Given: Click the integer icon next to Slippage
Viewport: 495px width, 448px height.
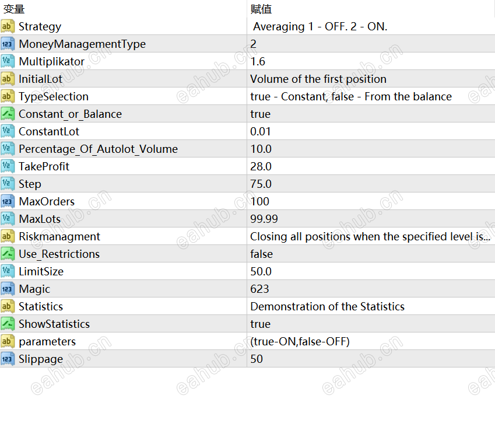Looking at the screenshot, I should pyautogui.click(x=8, y=359).
